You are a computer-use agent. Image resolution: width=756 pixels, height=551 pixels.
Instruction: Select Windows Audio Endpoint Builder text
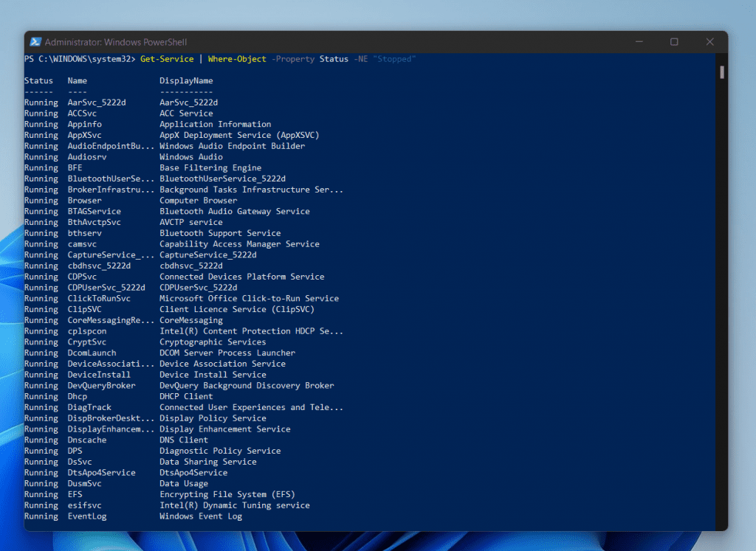tap(232, 146)
